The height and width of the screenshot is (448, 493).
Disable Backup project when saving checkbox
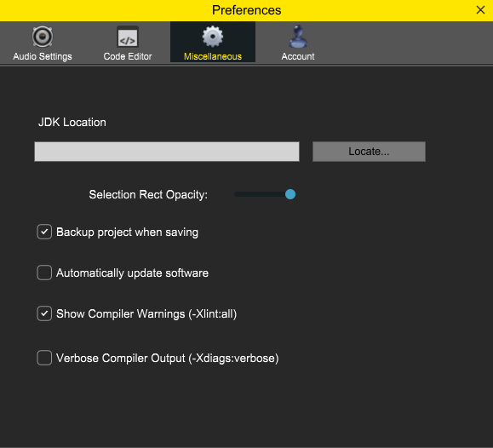click(x=44, y=232)
